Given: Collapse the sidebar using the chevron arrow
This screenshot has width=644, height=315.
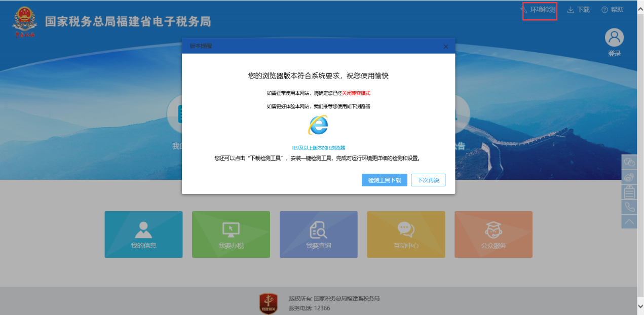Looking at the screenshot, I should [629, 221].
